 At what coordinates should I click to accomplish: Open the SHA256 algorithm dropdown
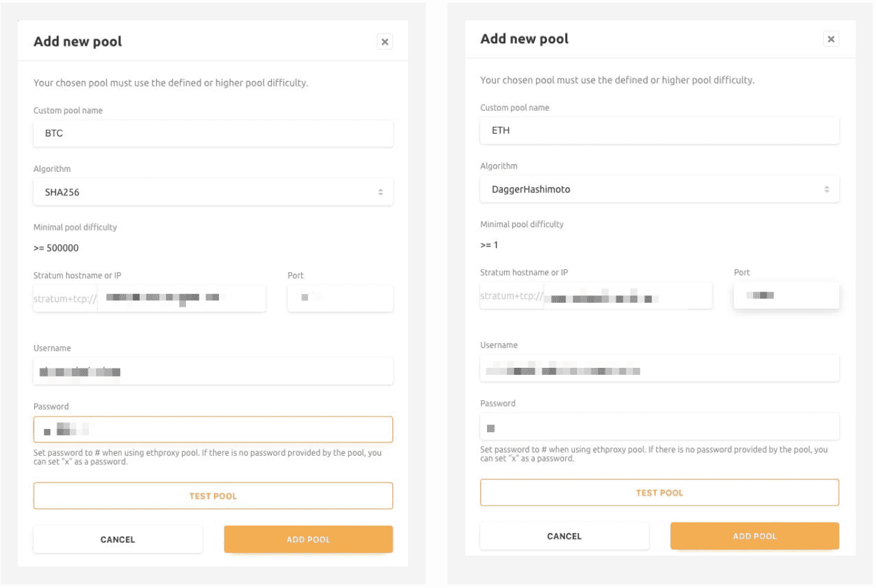pos(213,192)
